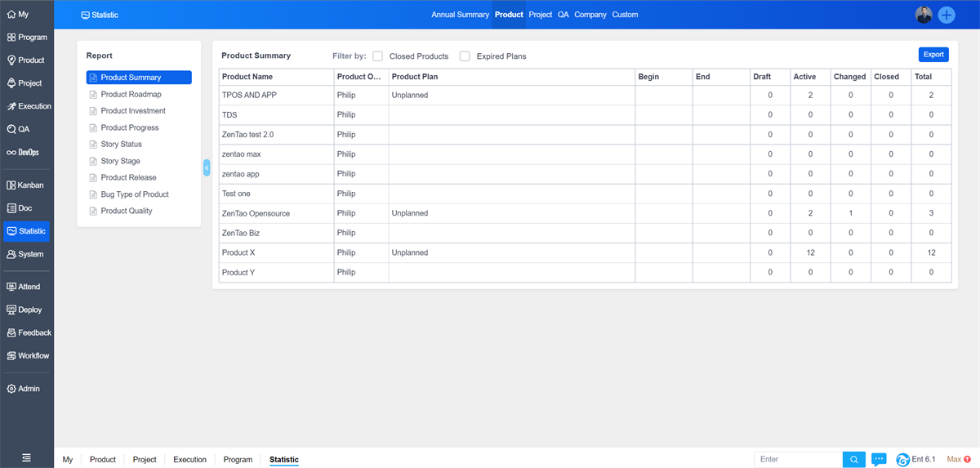Collapse the Report side panel

207,167
